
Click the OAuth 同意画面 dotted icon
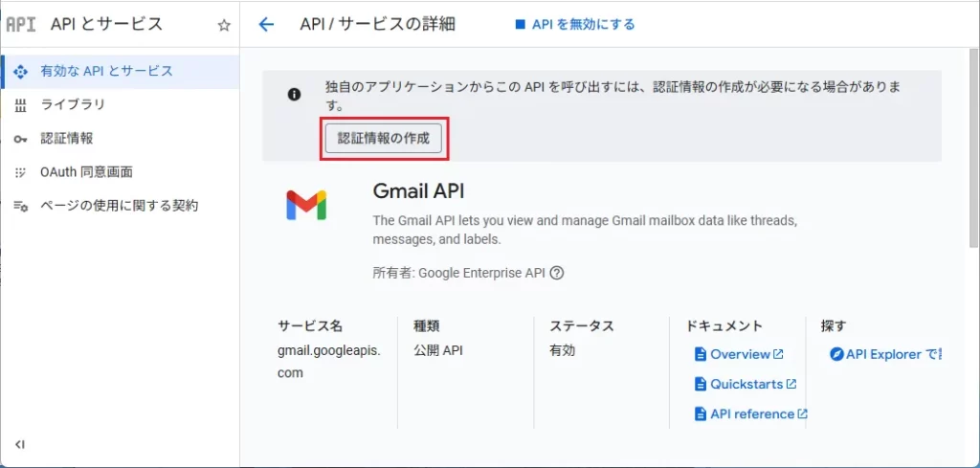[21, 172]
